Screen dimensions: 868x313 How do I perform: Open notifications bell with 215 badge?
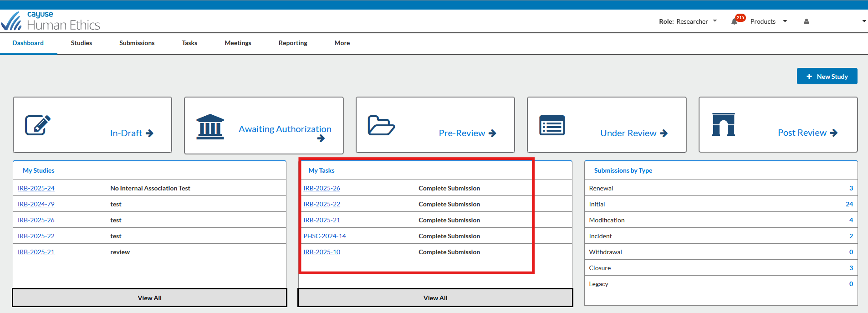tap(735, 21)
